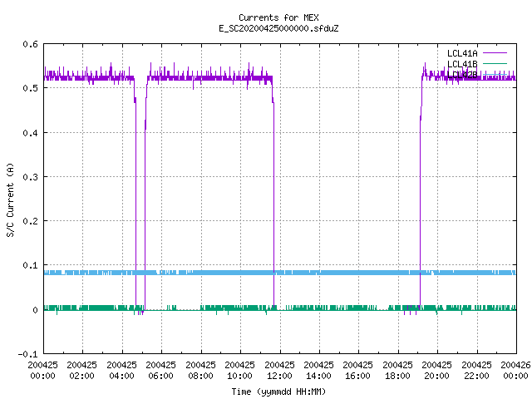This screenshot has height=399, width=532.
Task: Click the y-axis label 'S/C Current (A)'
Action: click(10, 199)
